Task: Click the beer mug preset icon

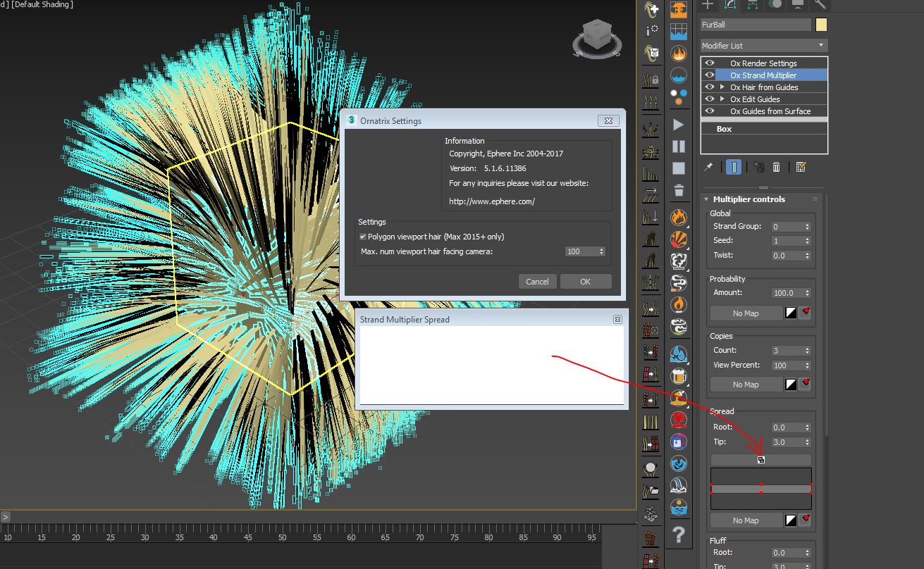Action: [679, 375]
